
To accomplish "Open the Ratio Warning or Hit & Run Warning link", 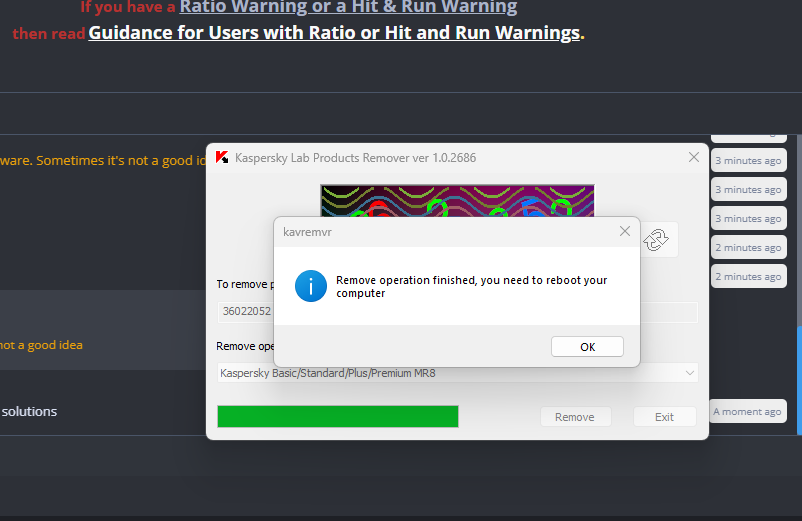I will pos(348,7).
